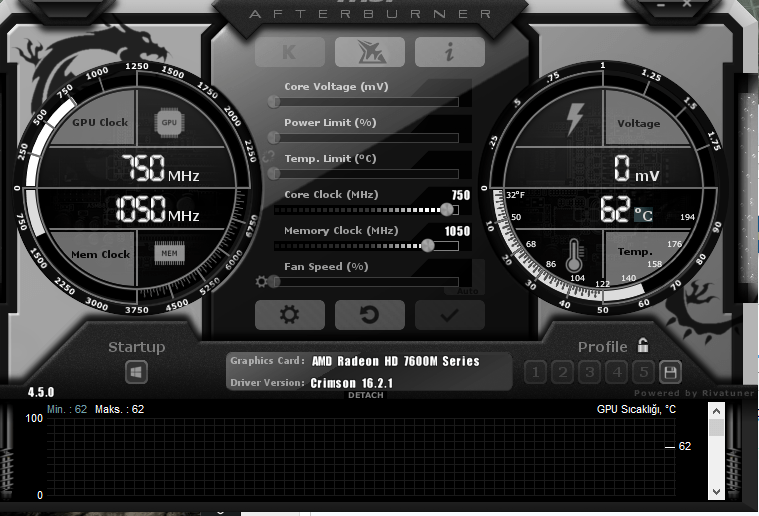Toggle the °C temperature unit
The height and width of the screenshot is (516, 759).
tap(643, 214)
